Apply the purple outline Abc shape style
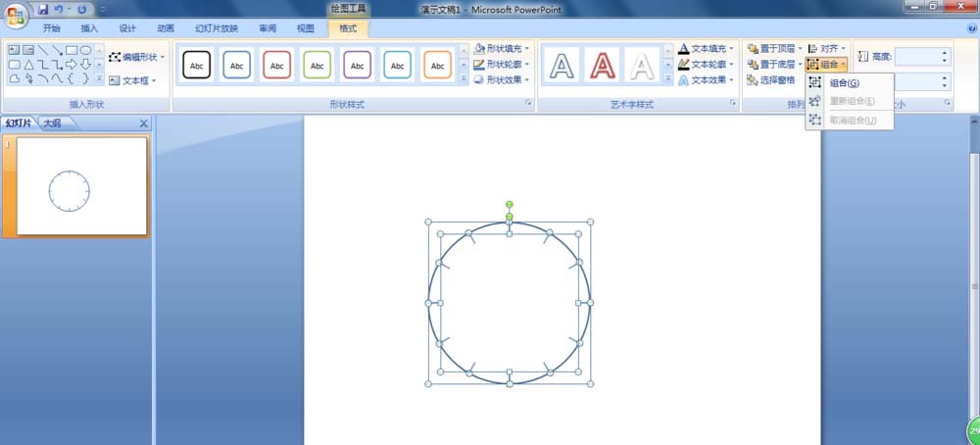The image size is (980, 445). point(358,65)
